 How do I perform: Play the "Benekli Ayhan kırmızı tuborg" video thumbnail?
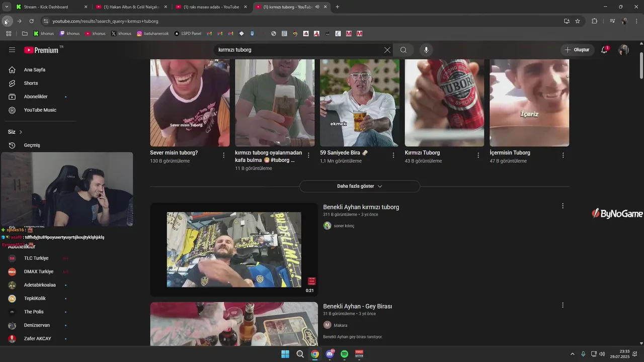pyautogui.click(x=234, y=249)
